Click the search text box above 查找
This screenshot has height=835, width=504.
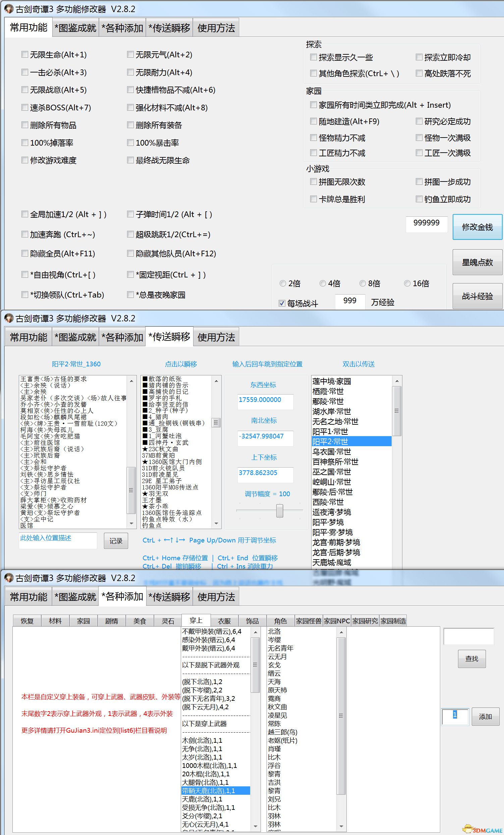point(468,636)
